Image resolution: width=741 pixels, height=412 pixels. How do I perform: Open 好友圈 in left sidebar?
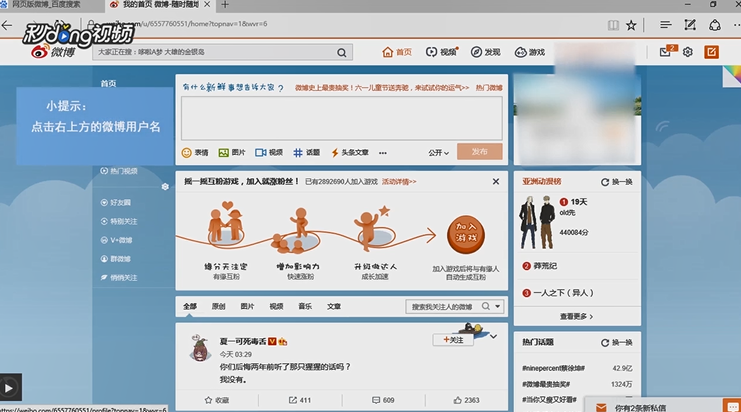(x=116, y=202)
